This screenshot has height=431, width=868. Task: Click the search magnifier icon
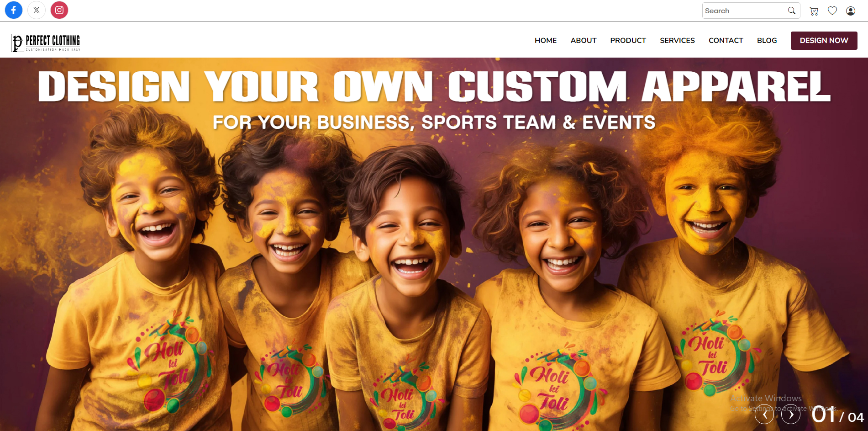(x=792, y=11)
